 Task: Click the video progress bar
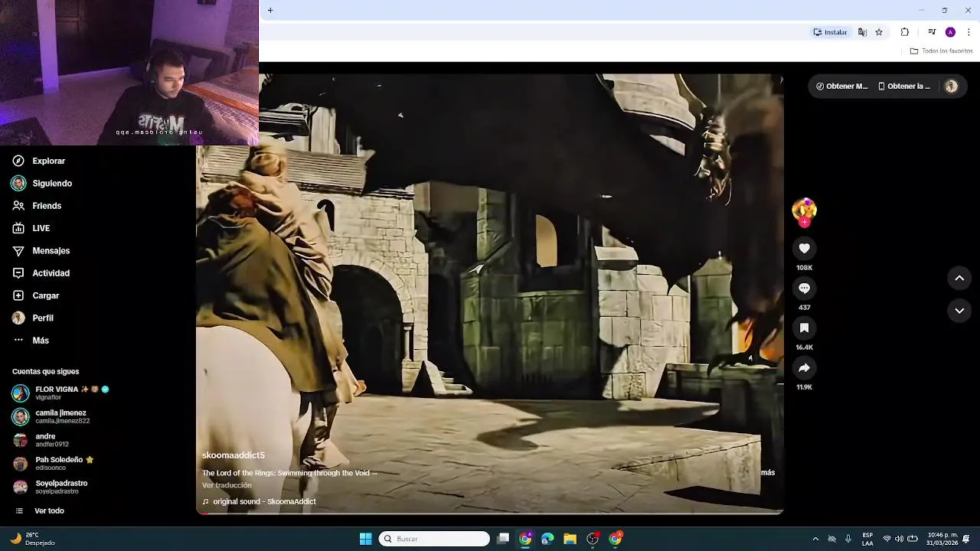(x=490, y=513)
